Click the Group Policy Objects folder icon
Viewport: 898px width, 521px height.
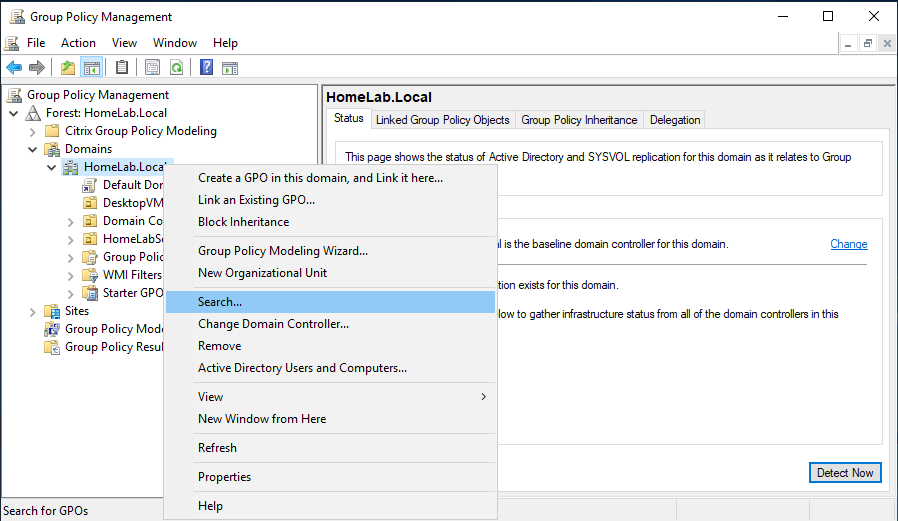coord(90,257)
